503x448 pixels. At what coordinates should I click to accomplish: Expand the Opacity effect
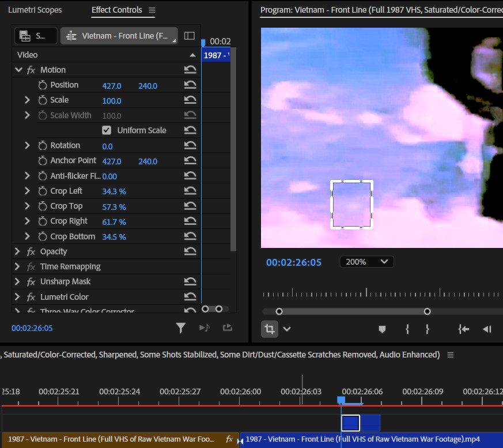point(17,251)
